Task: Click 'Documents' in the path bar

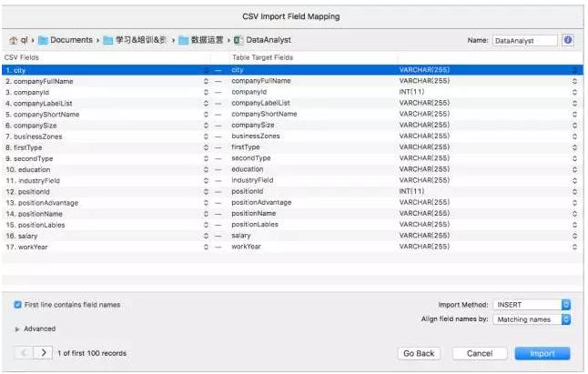Action: tap(71, 40)
